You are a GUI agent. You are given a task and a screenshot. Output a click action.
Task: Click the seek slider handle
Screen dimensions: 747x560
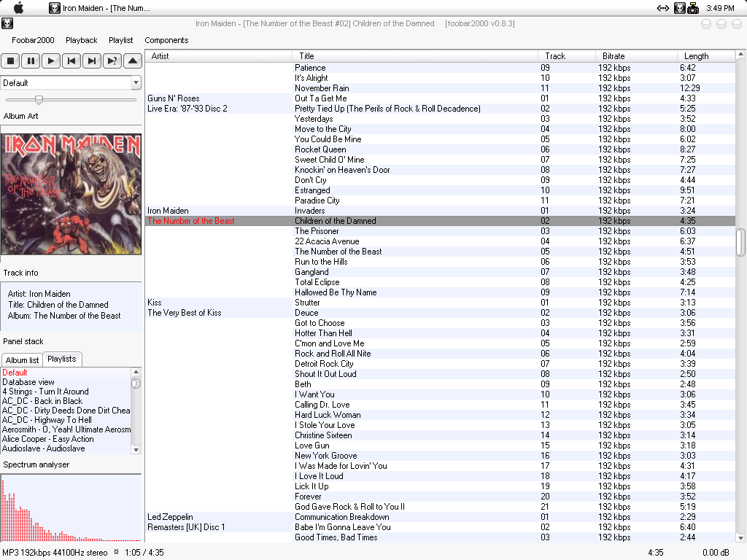(39, 100)
